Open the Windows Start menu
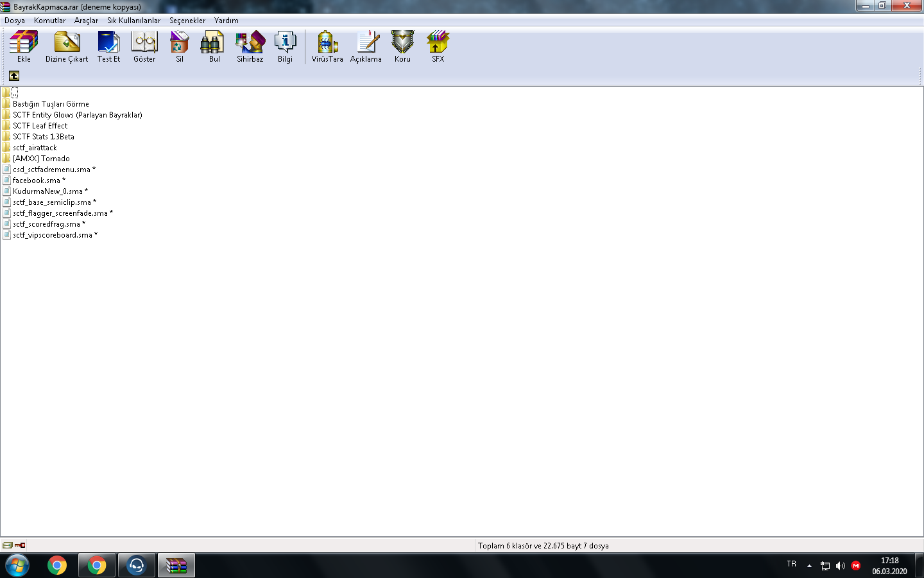This screenshot has height=578, width=924. (x=17, y=565)
